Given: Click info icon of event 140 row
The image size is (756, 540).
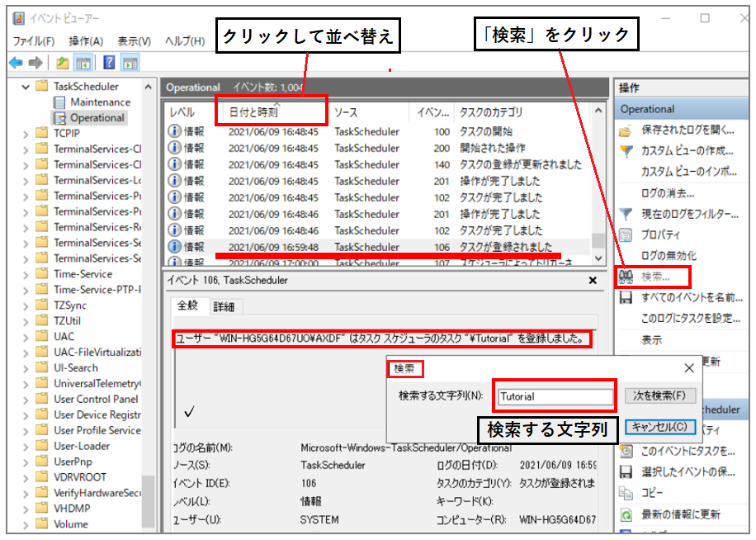Looking at the screenshot, I should click(174, 164).
